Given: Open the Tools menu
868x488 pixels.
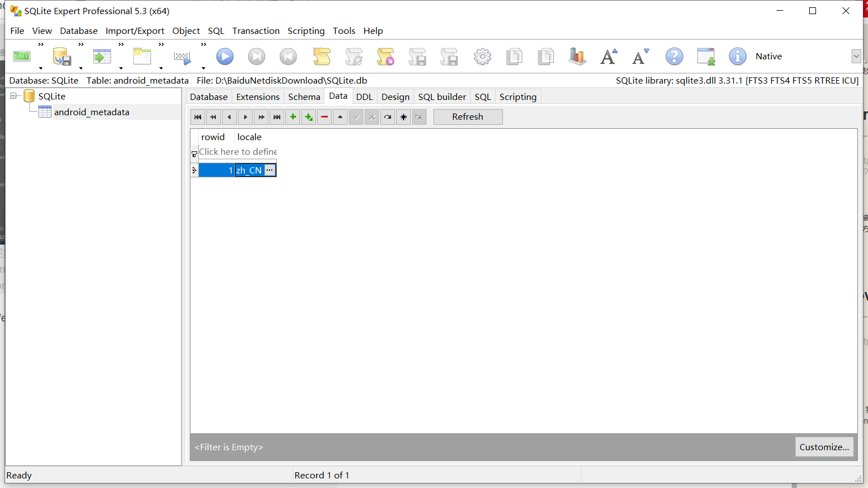Looking at the screenshot, I should click(344, 30).
